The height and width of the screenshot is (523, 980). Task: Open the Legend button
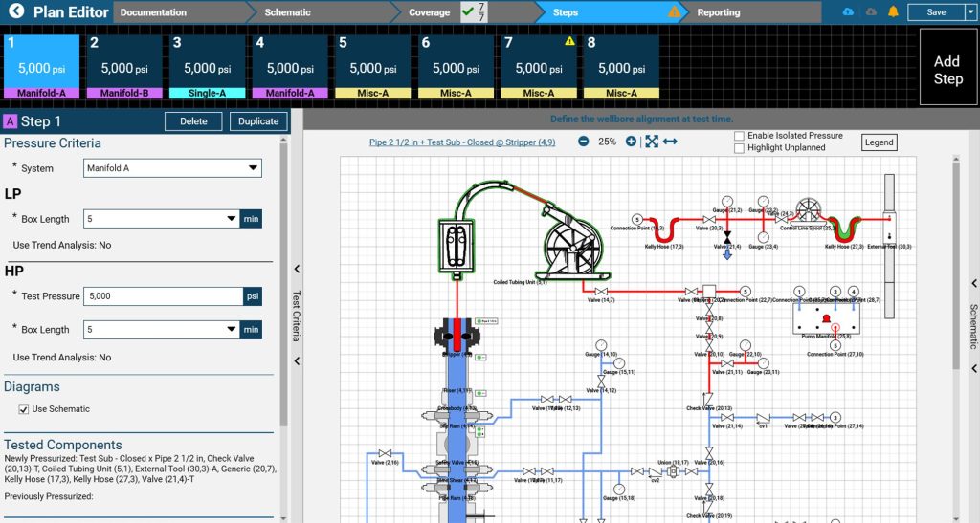tap(879, 142)
